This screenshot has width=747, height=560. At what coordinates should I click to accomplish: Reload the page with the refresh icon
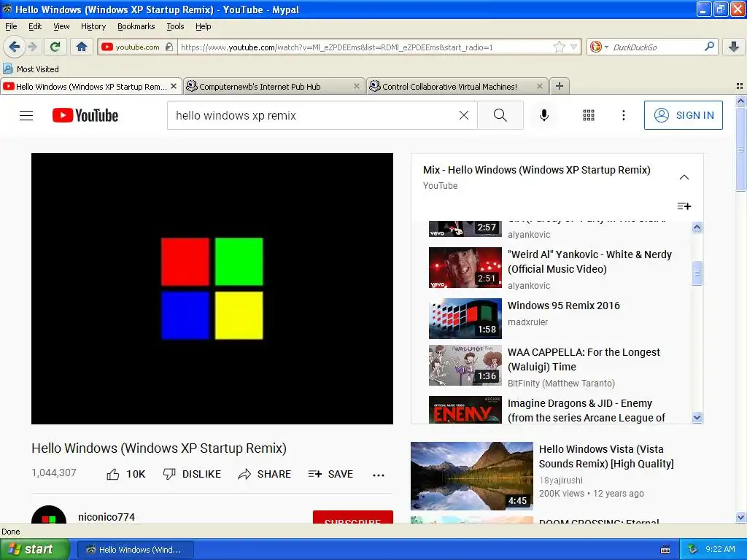pos(55,47)
